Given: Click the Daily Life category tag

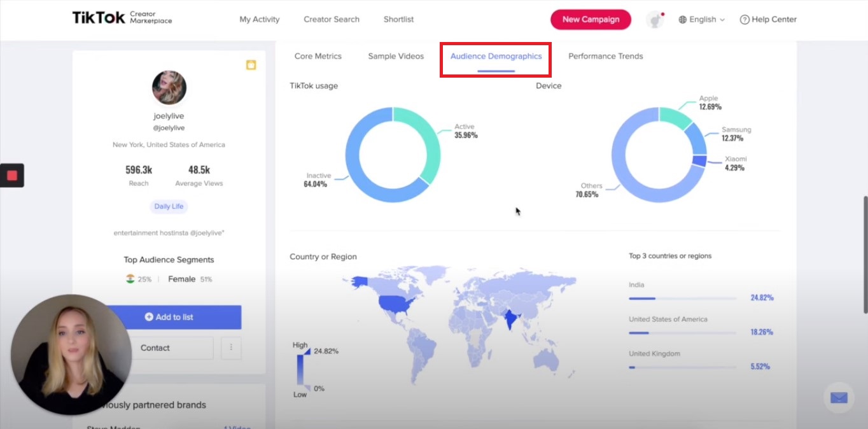Looking at the screenshot, I should 169,206.
